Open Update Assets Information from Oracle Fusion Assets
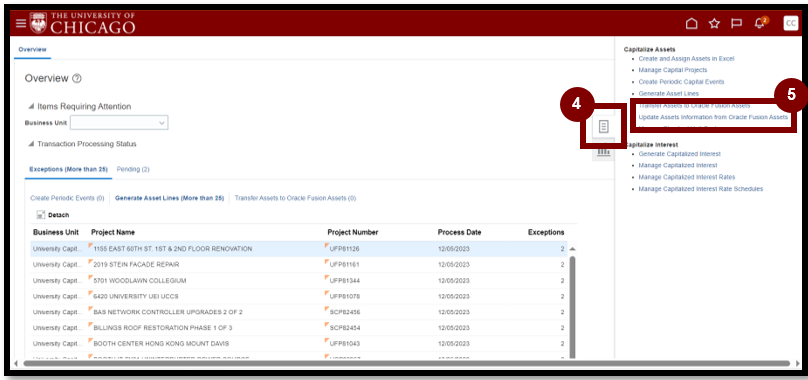The height and width of the screenshot is (380, 808). point(713,117)
